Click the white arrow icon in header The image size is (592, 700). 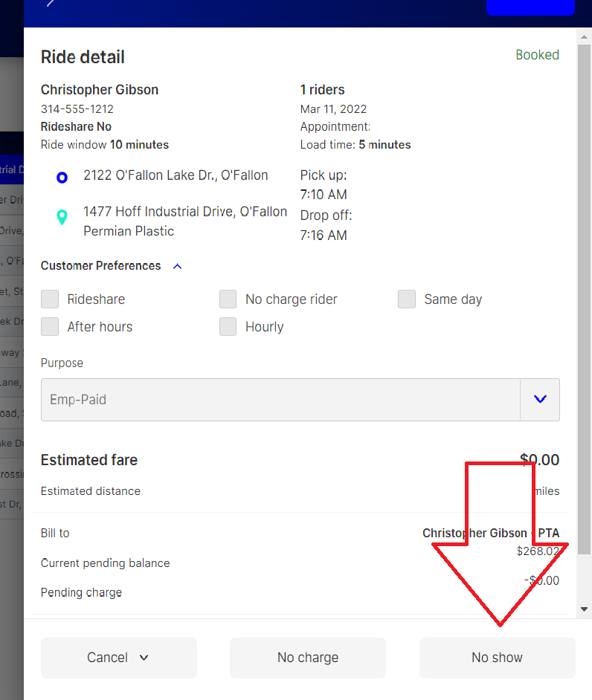point(51,3)
